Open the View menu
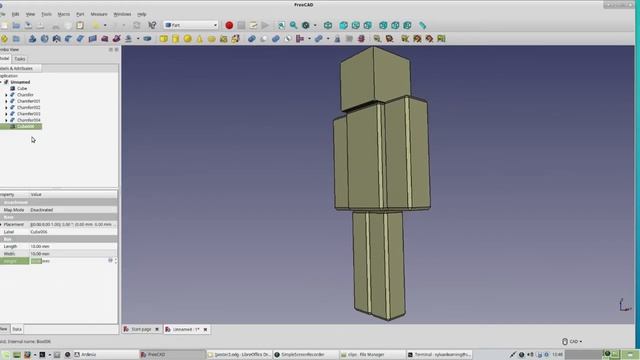Image resolution: width=640 pixels, height=360 pixels. tap(30, 14)
